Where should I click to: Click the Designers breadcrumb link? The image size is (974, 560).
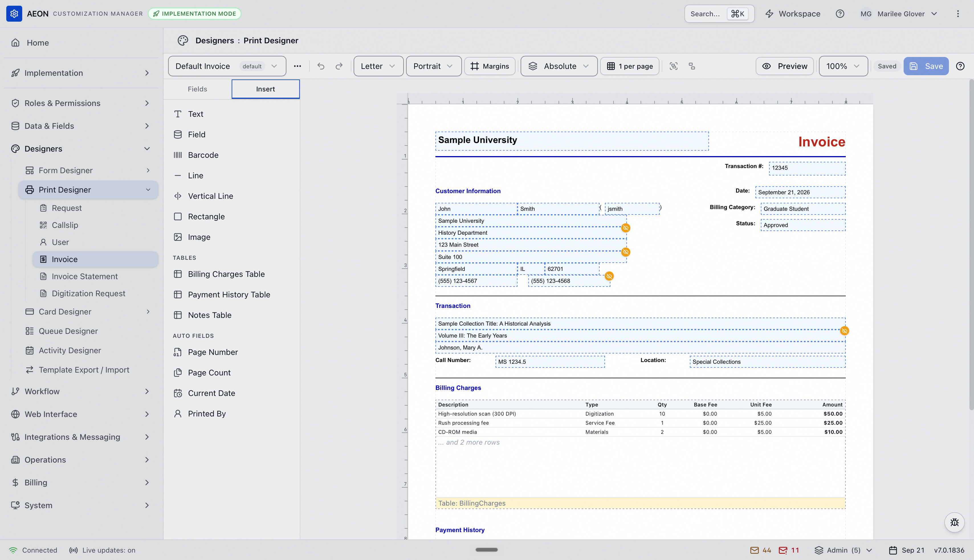tap(214, 40)
